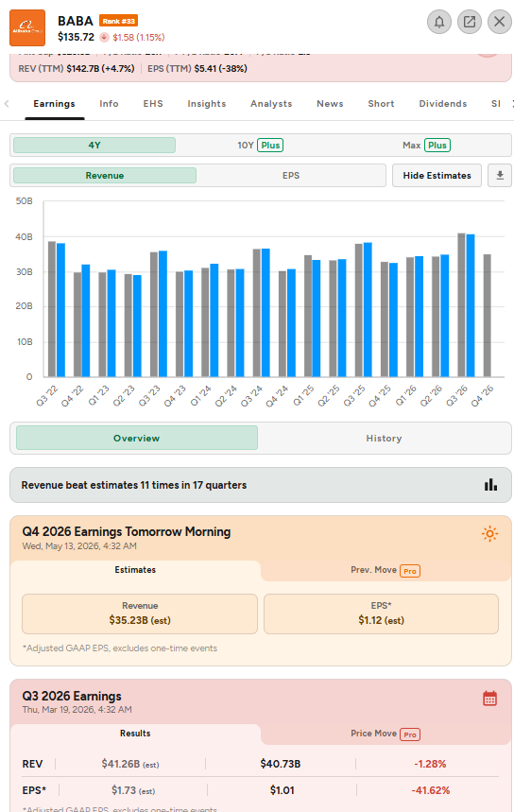Screen dimensions: 514x812
Task: Select the Max Plus time range
Action: click(x=426, y=145)
